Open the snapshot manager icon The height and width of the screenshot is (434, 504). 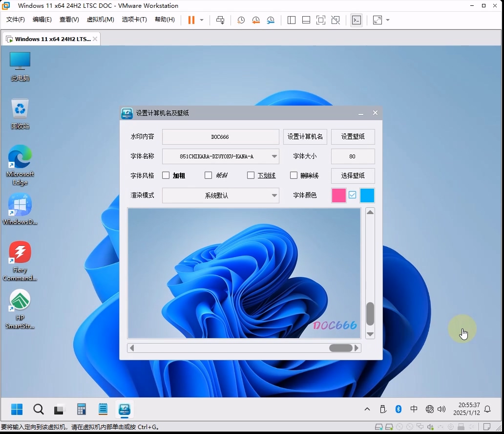point(271,20)
